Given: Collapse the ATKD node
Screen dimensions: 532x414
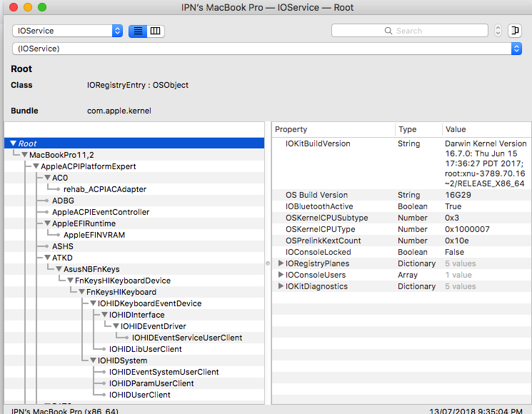Looking at the screenshot, I should [48, 258].
